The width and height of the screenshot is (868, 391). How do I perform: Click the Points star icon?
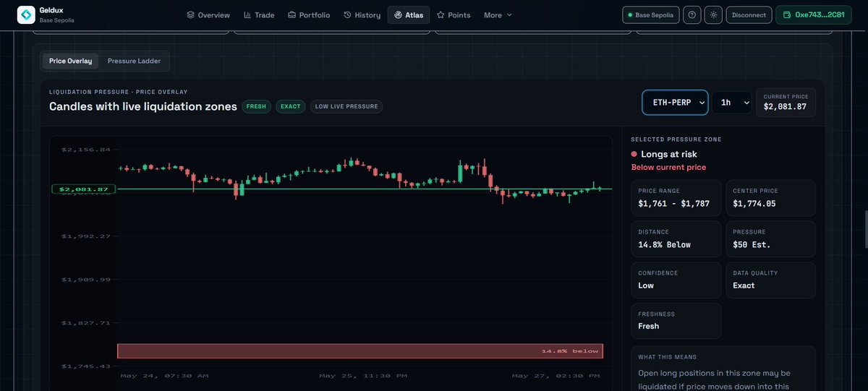pos(441,14)
